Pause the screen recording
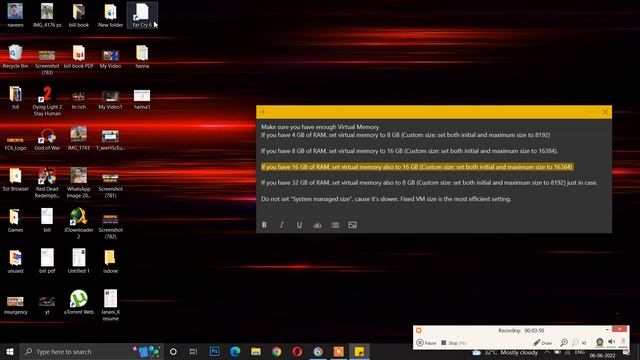Viewport: 640px width, 360px height. click(426, 343)
